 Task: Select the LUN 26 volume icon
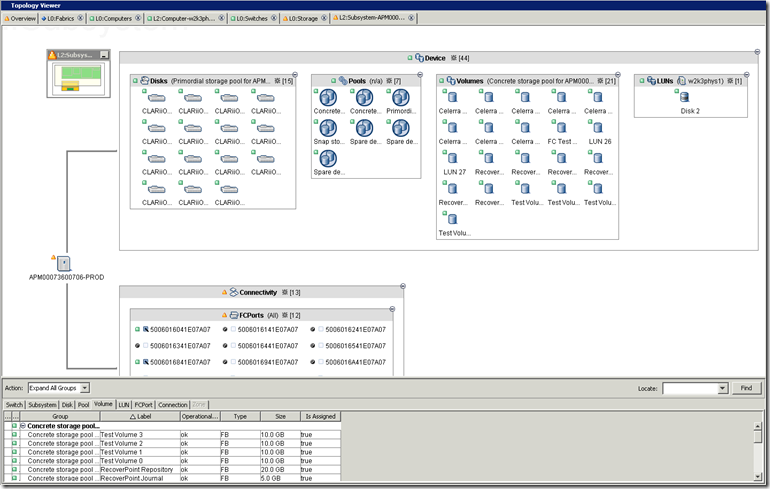click(x=598, y=128)
